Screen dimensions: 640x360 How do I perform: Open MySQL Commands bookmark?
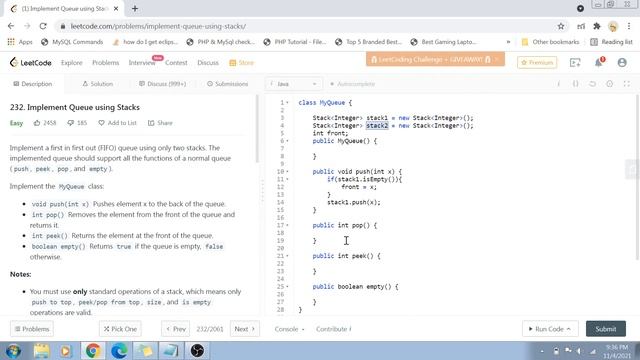point(72,42)
